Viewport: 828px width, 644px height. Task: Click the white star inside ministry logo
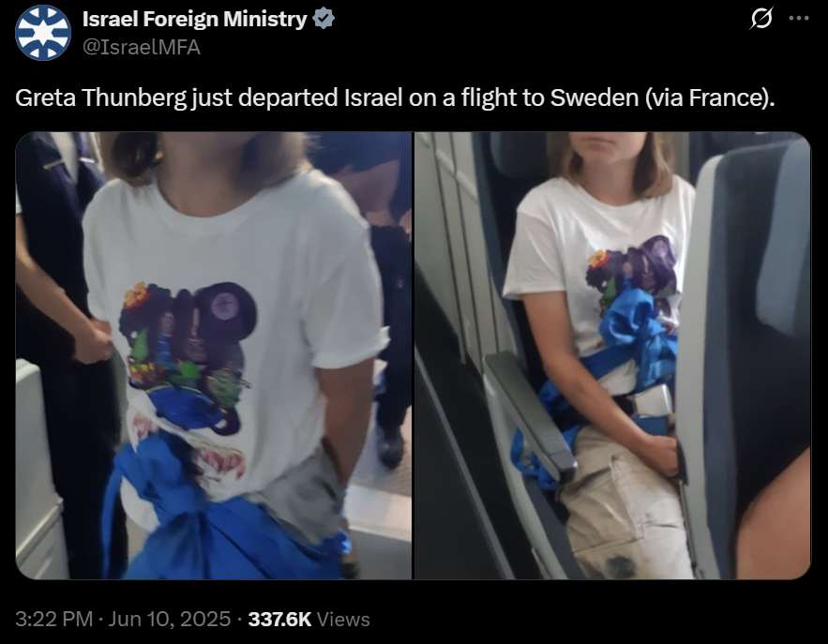[x=43, y=33]
